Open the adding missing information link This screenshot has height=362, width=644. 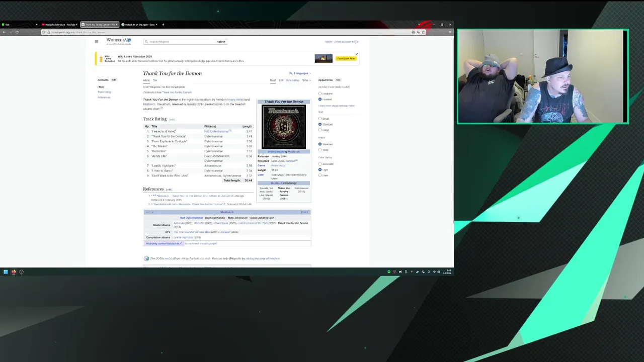click(263, 258)
